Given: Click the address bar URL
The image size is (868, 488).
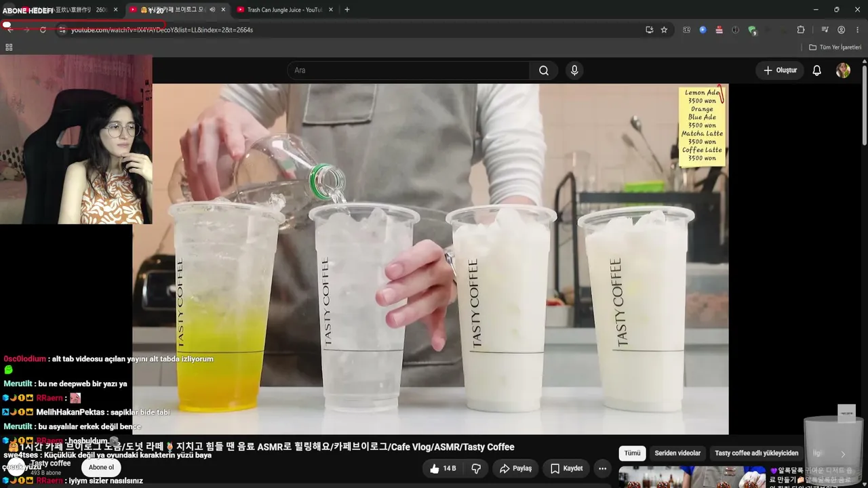Looking at the screenshot, I should coord(162,30).
